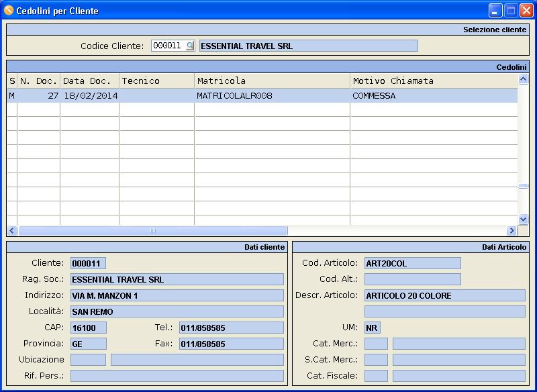This screenshot has height=392, width=537.
Task: Click the Cod. Alt. field
Action: tap(413, 279)
